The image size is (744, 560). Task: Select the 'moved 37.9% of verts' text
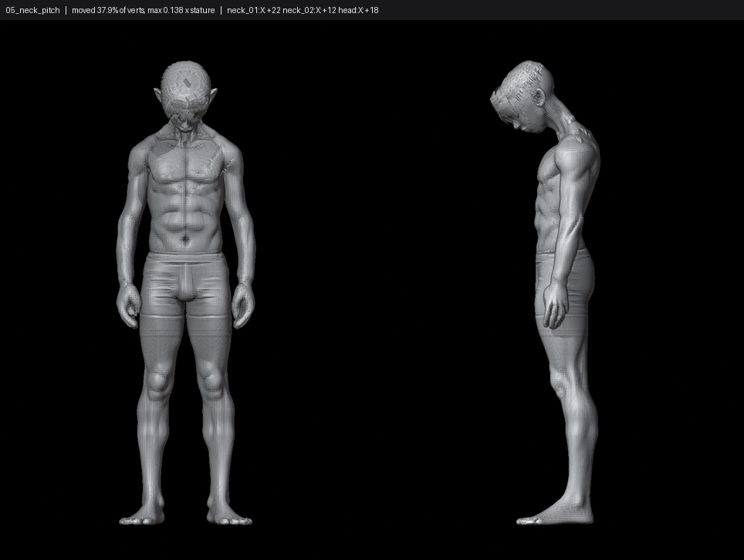(x=108, y=10)
